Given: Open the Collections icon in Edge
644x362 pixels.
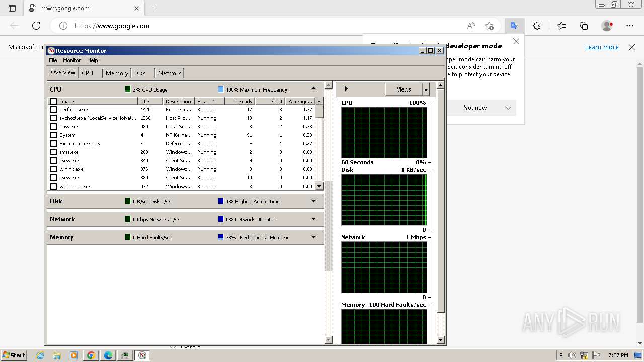Looking at the screenshot, I should (584, 26).
